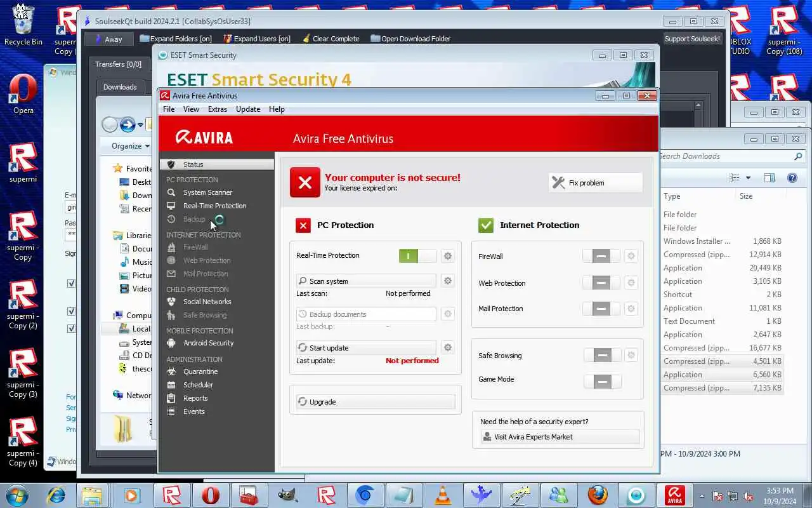
Task: Open Avira View menu
Action: pos(191,109)
